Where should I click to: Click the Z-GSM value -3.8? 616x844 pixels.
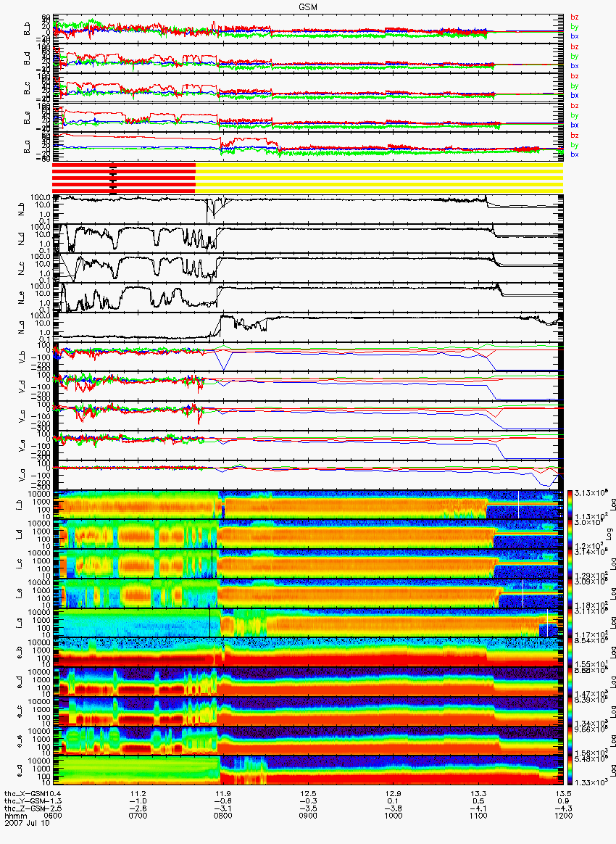(394, 808)
